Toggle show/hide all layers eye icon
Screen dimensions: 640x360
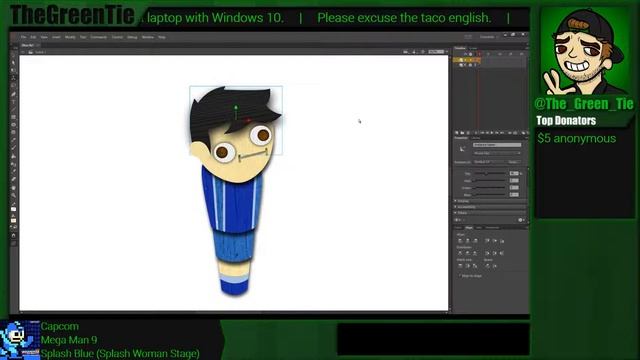pos(465,54)
